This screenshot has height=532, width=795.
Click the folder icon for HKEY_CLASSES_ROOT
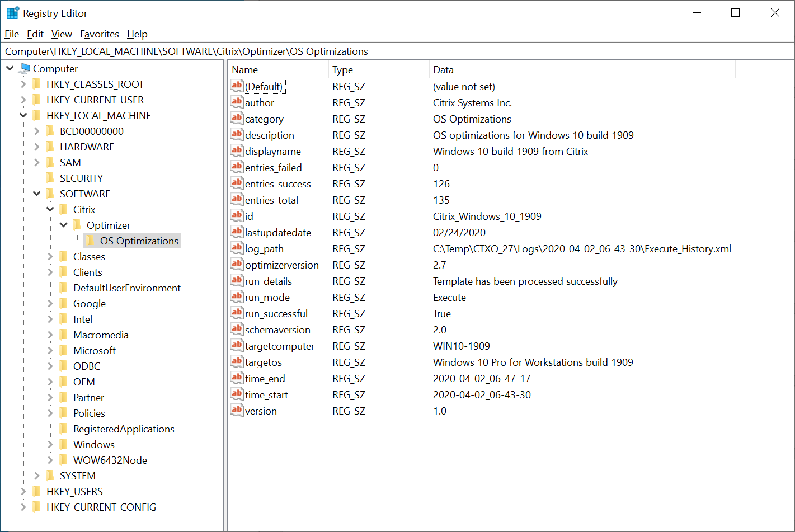(x=37, y=84)
